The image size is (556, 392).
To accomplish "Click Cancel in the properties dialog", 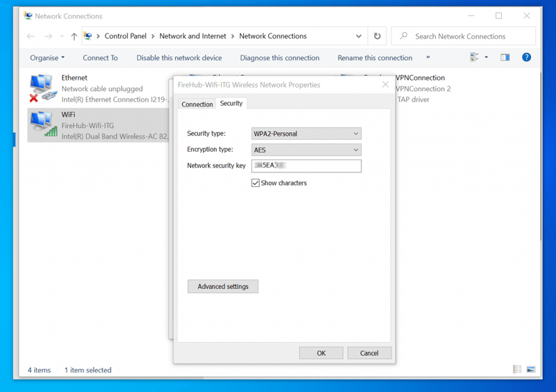I will coord(369,353).
